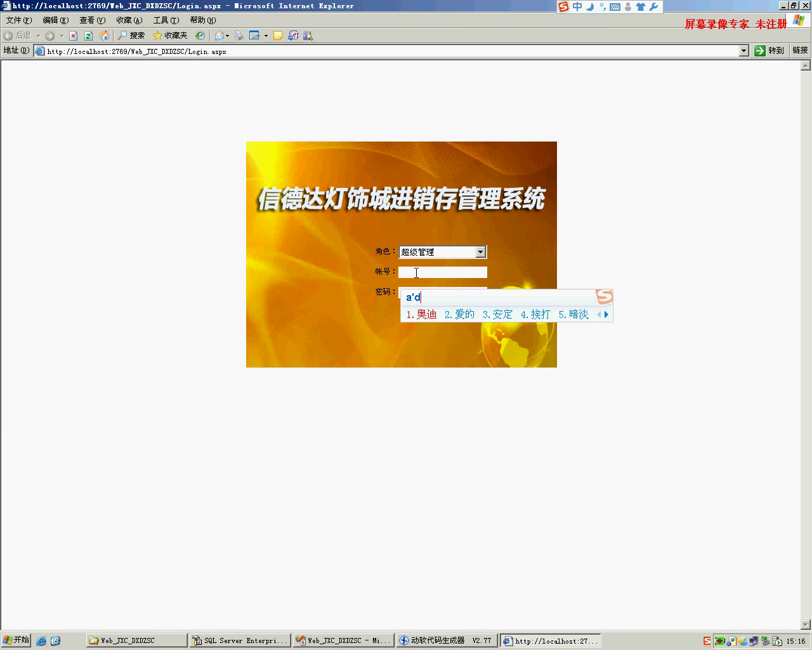Expand the 角色 role dropdown
The image size is (812, 650).
point(480,252)
